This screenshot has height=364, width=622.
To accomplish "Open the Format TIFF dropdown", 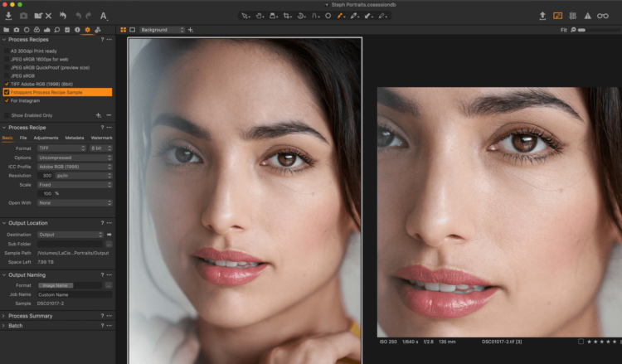I will (61, 148).
